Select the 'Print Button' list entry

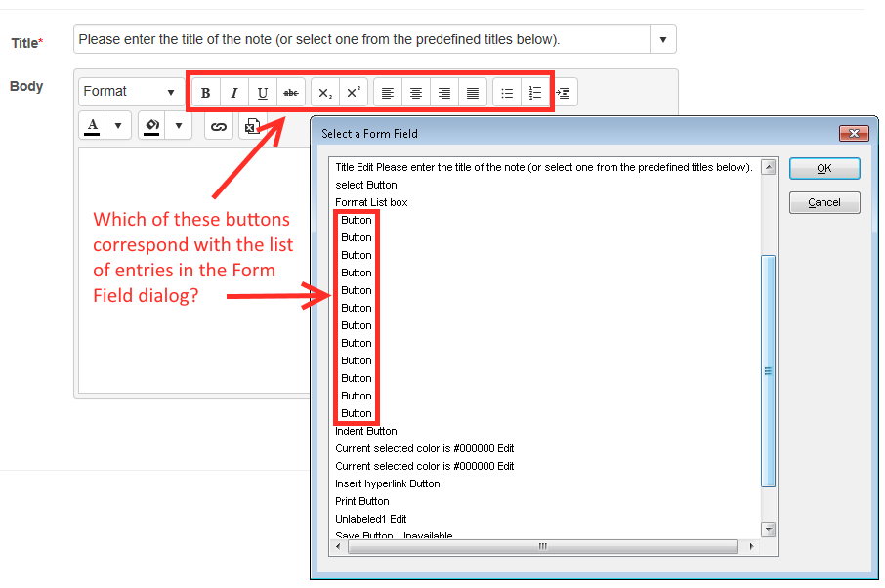(361, 501)
